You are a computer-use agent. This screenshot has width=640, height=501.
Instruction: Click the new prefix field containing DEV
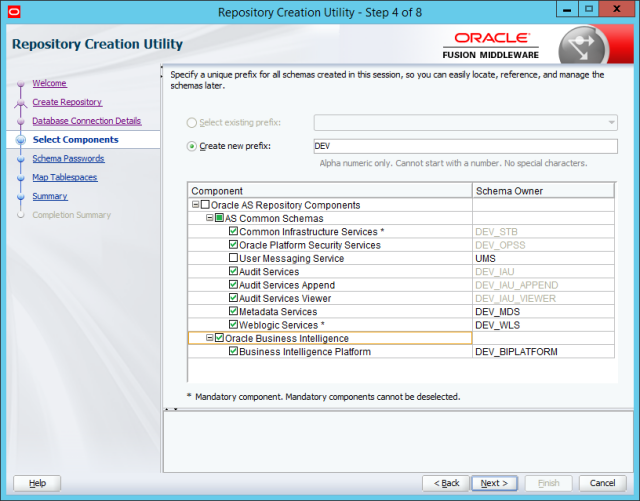coord(465,146)
